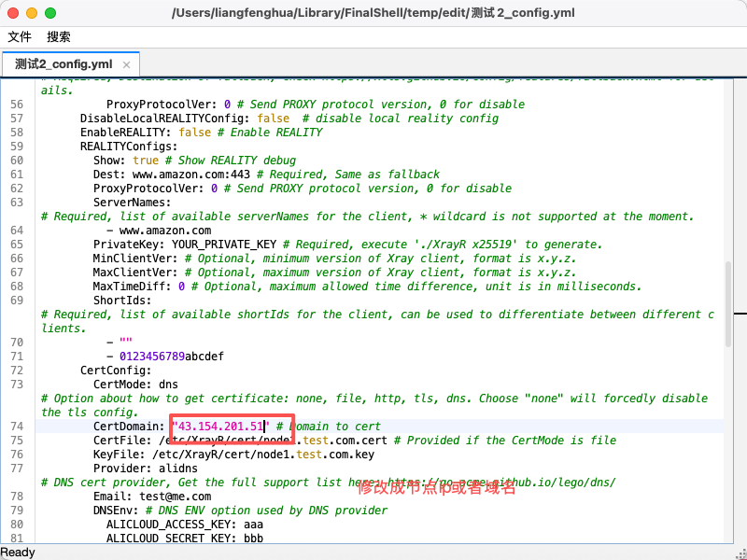This screenshot has width=747, height=560.
Task: Click the shortId 0123456789abcdef entry
Action: tap(172, 357)
